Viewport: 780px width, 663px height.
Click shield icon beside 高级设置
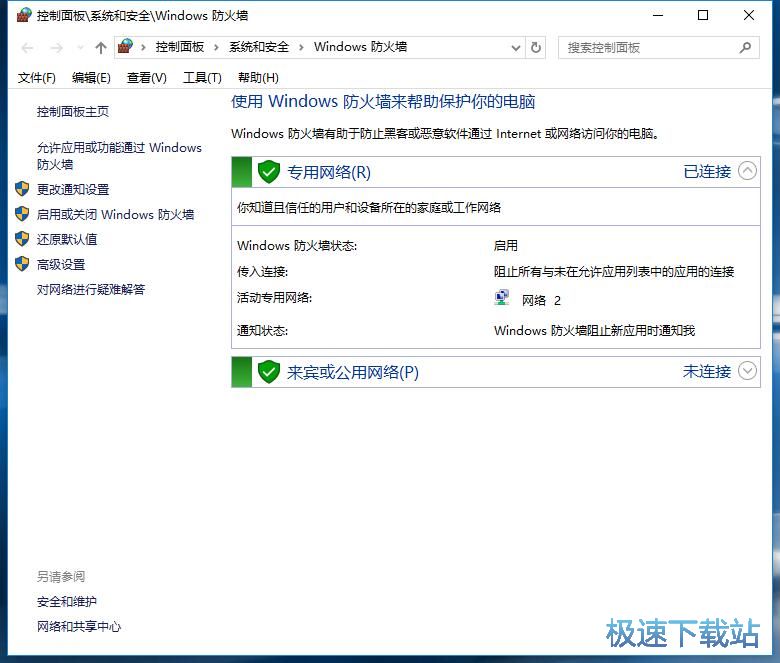click(x=22, y=264)
